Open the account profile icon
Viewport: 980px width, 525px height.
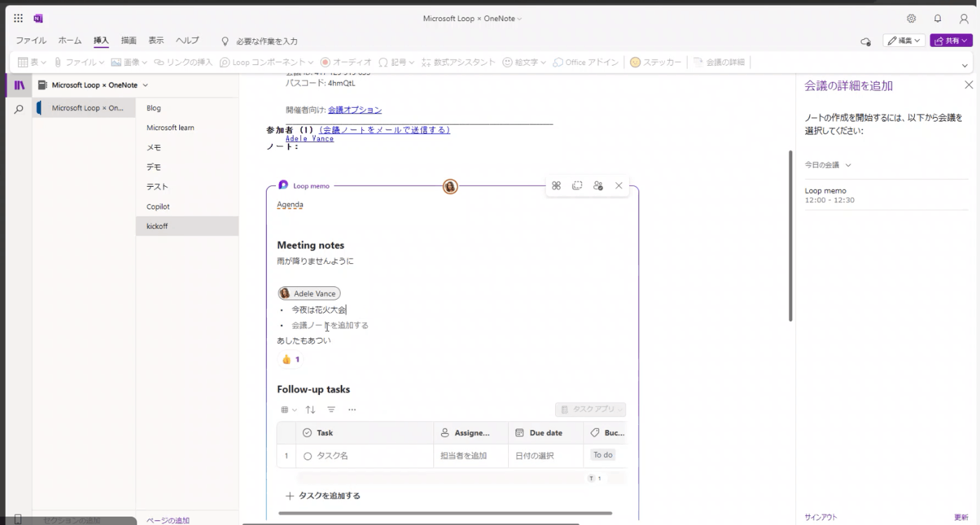coord(964,19)
